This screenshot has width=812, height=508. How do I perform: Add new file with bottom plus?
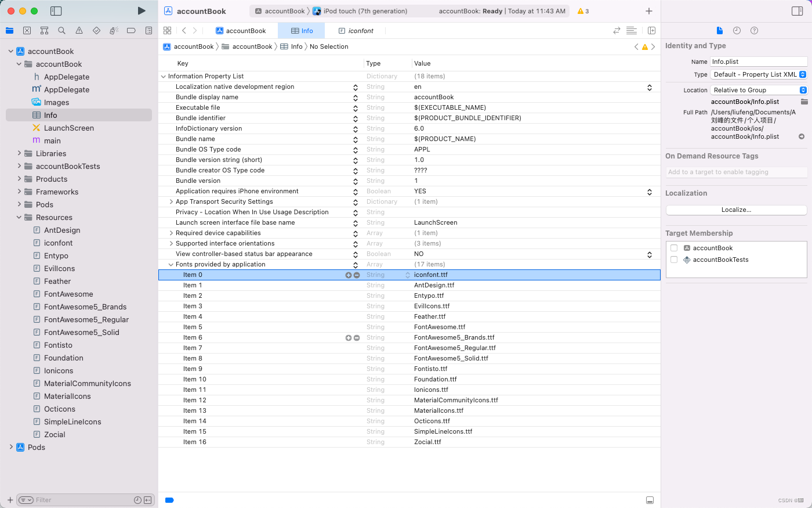point(10,500)
